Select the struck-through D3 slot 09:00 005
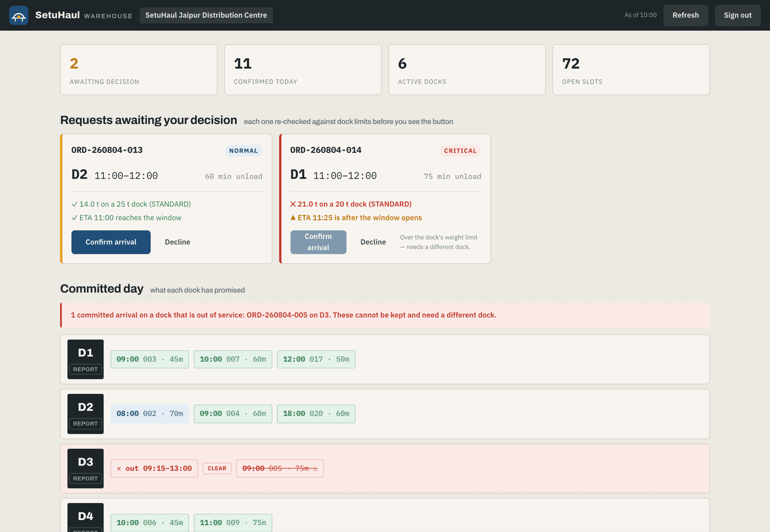The image size is (770, 532). point(280,469)
